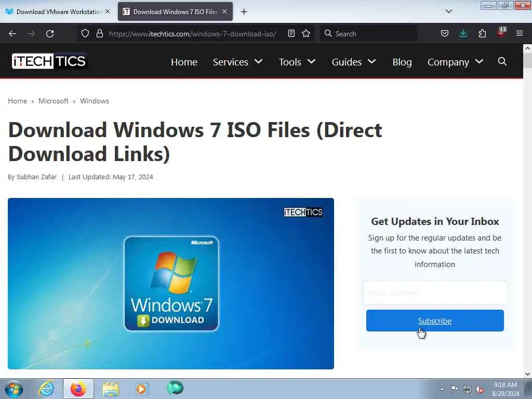Click the Windows 7 Download featured image
Screen dimensions: 532x399
click(x=171, y=284)
